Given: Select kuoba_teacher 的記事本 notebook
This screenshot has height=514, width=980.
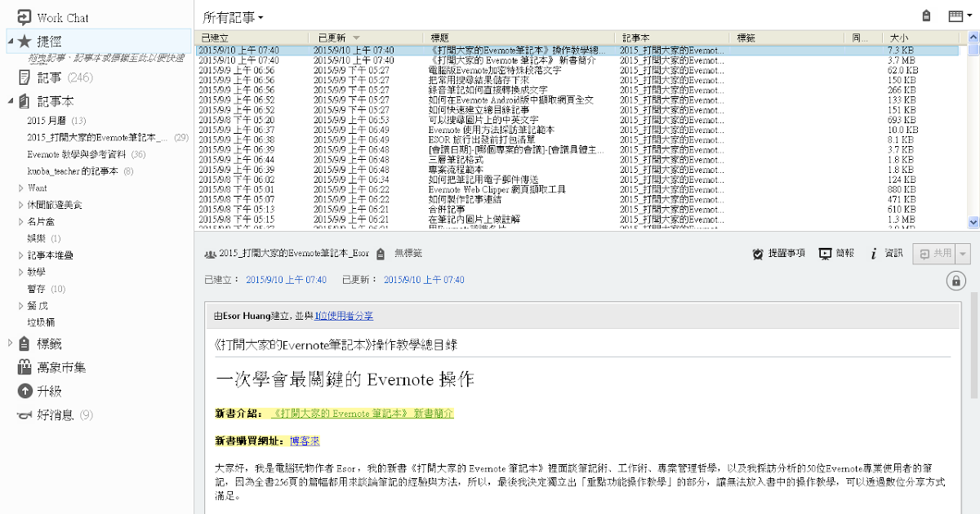Looking at the screenshot, I should coord(80,171).
